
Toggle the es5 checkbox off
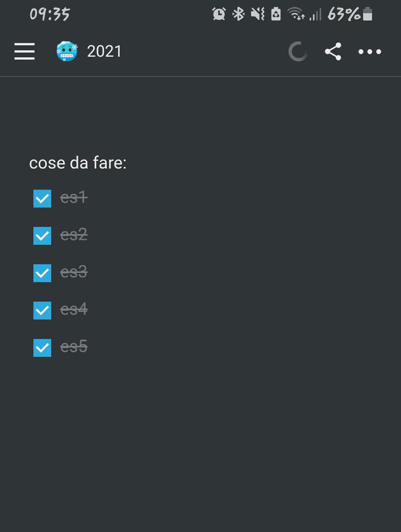42,348
